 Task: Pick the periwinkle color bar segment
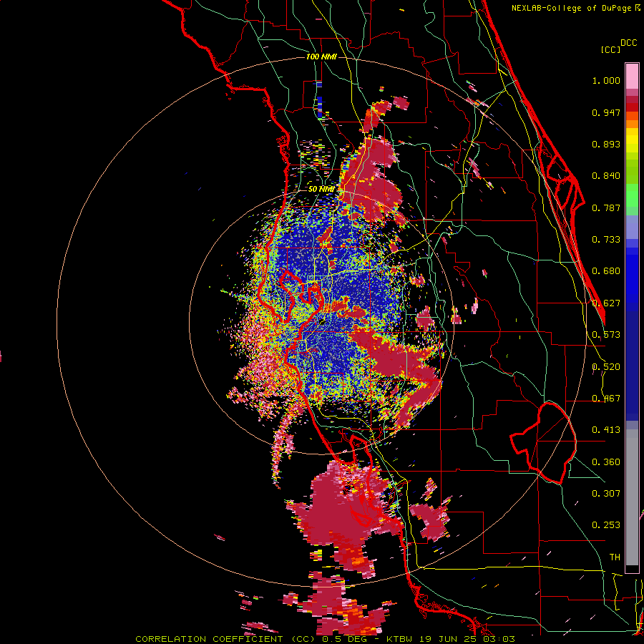[632, 227]
